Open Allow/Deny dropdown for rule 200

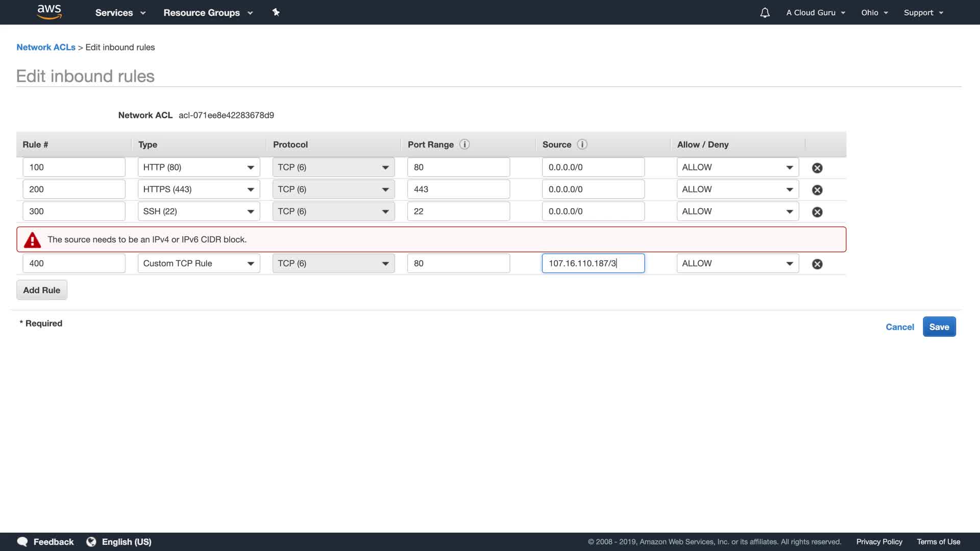pyautogui.click(x=737, y=189)
